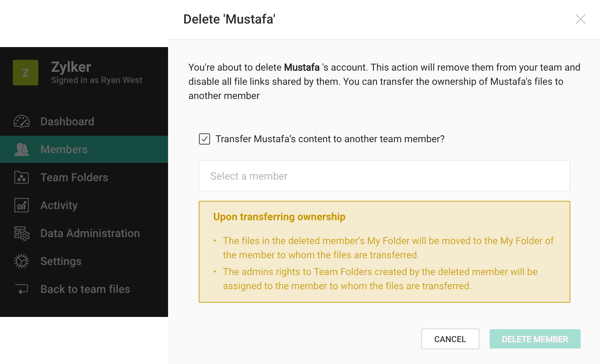Click the Back to team files link
The height and width of the screenshot is (364, 600).
click(85, 289)
